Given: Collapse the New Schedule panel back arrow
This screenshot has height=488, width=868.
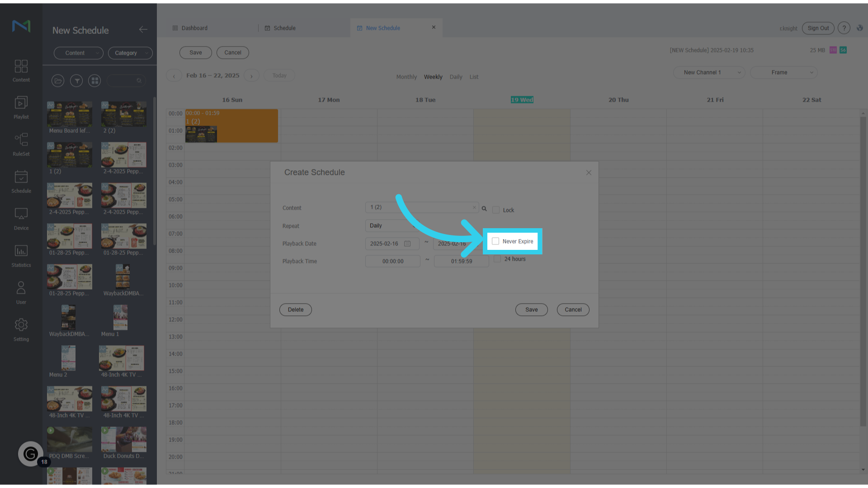Looking at the screenshot, I should pos(143,29).
